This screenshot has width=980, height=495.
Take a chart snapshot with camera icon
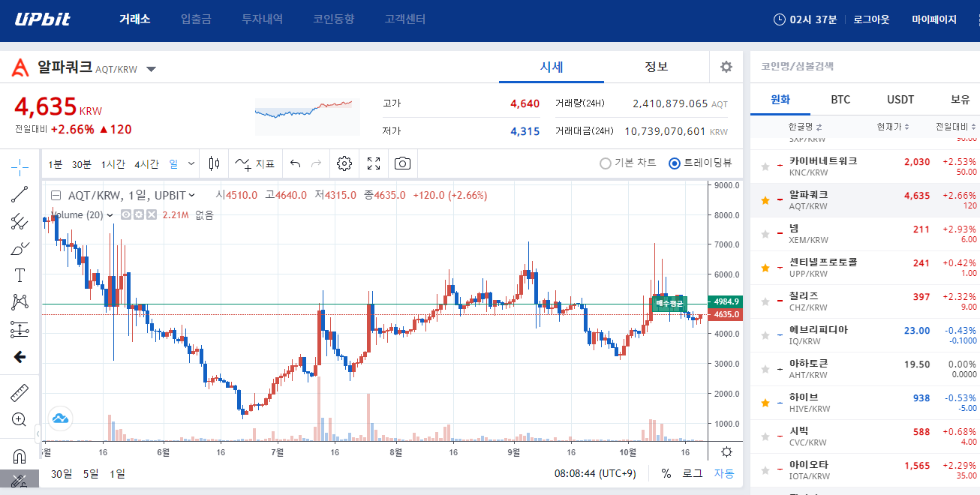(403, 163)
